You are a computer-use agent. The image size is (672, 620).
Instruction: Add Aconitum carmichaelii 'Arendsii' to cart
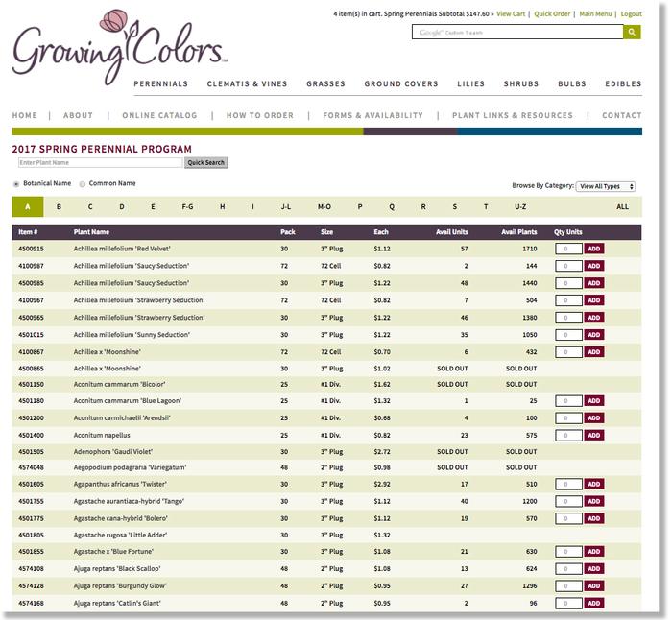[x=593, y=418]
